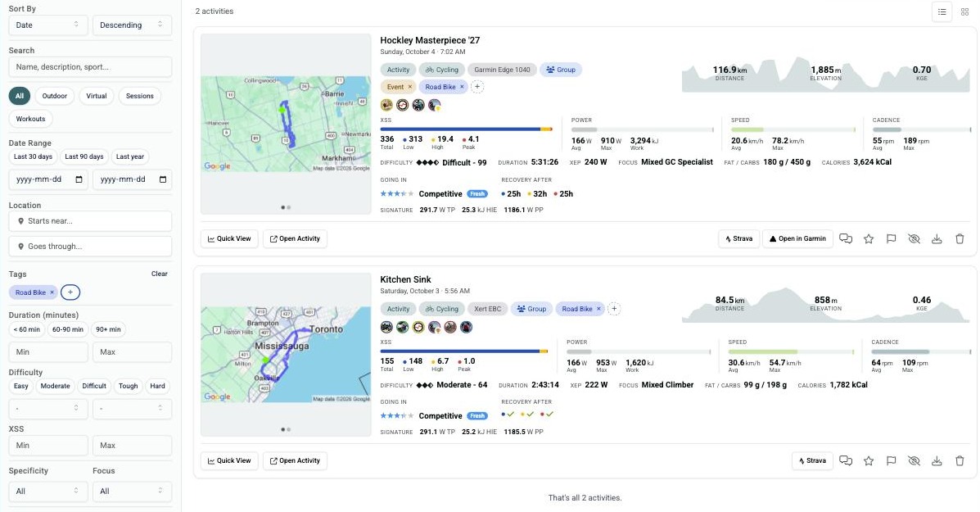This screenshot has width=980, height=512.
Task: Add a tag to Hockley Masterpiece '27
Action: tap(476, 87)
